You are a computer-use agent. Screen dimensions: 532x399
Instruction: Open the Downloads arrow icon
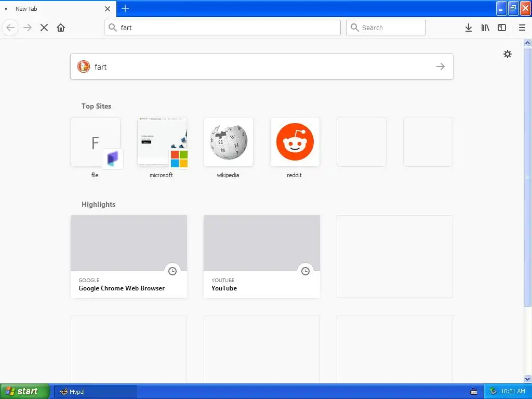[469, 28]
